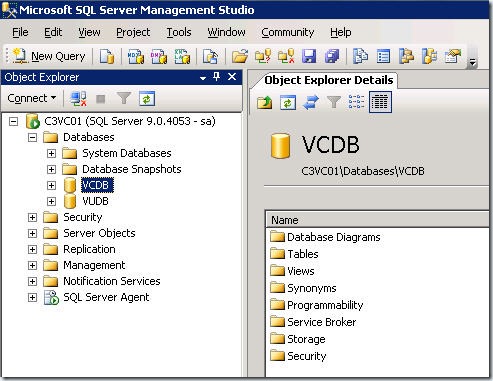Open the Tools menu

tap(179, 32)
